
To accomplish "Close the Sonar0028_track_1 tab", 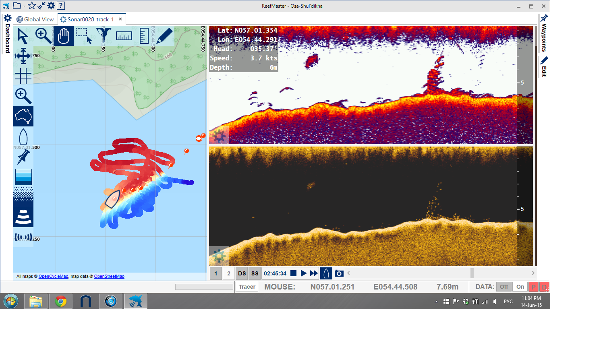I will point(120,19).
